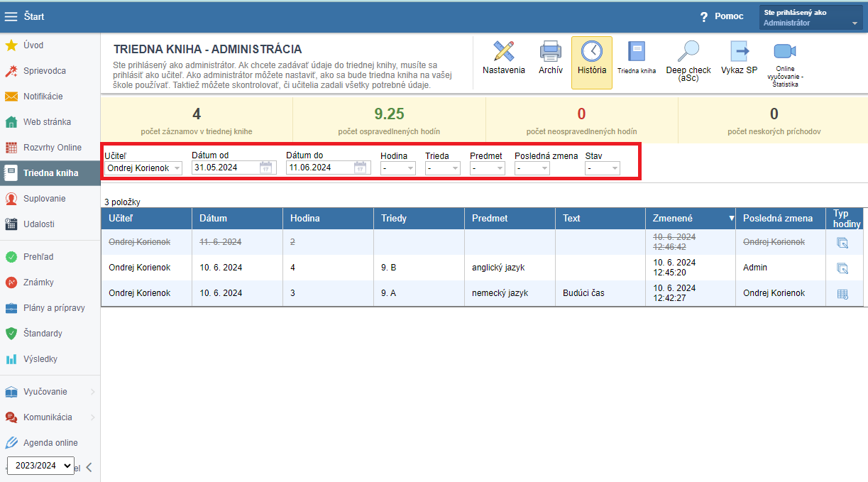Viewport: 868px width, 482px height.
Task: Click the Agenda online pen icon
Action: (x=11, y=443)
